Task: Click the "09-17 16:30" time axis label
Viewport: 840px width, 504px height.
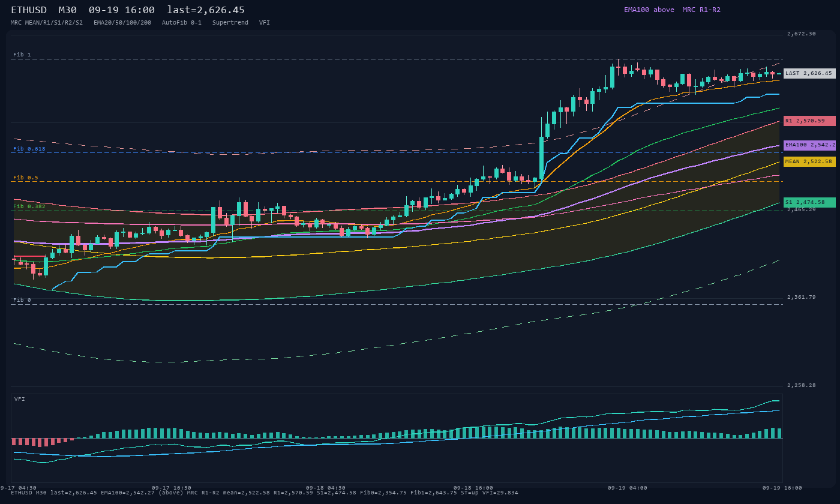Action: point(172,488)
